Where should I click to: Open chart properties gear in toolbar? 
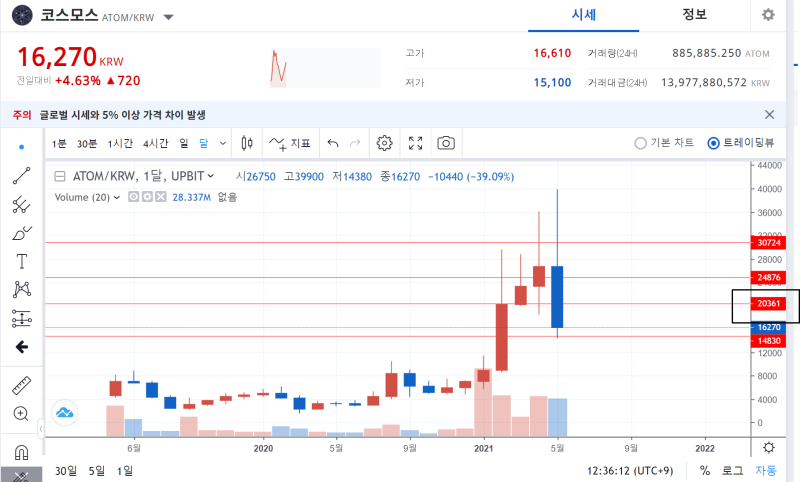(385, 143)
